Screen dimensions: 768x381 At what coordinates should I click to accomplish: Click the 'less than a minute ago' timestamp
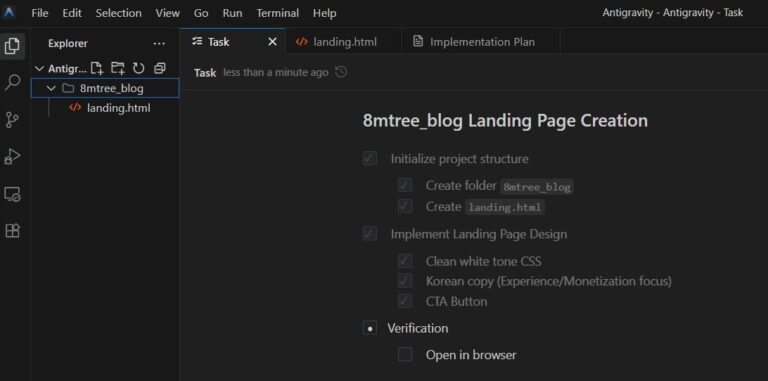coord(275,72)
